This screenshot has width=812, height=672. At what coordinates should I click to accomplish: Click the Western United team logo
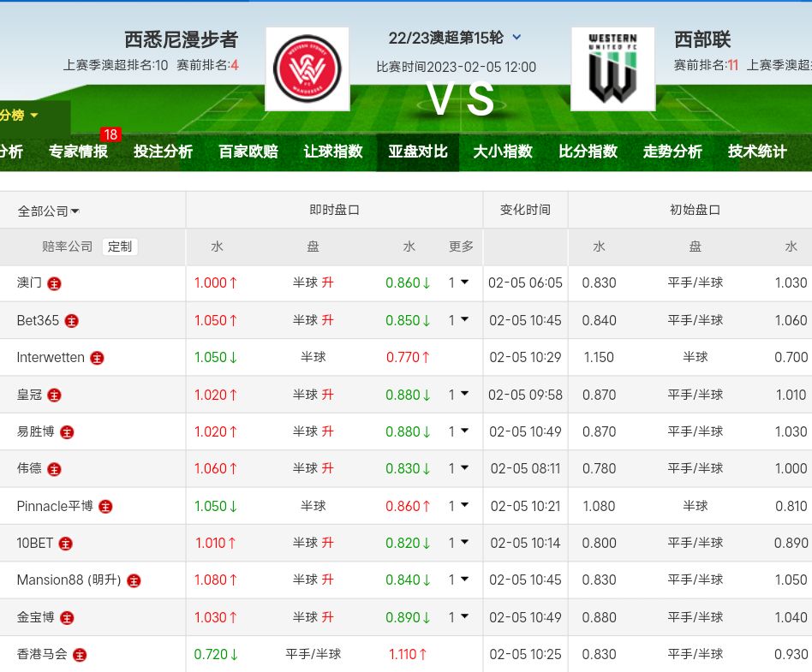point(612,68)
